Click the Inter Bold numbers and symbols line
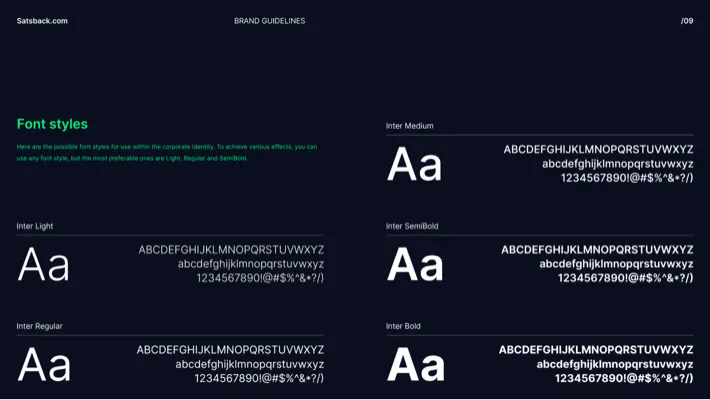The height and width of the screenshot is (400, 710). (x=627, y=378)
